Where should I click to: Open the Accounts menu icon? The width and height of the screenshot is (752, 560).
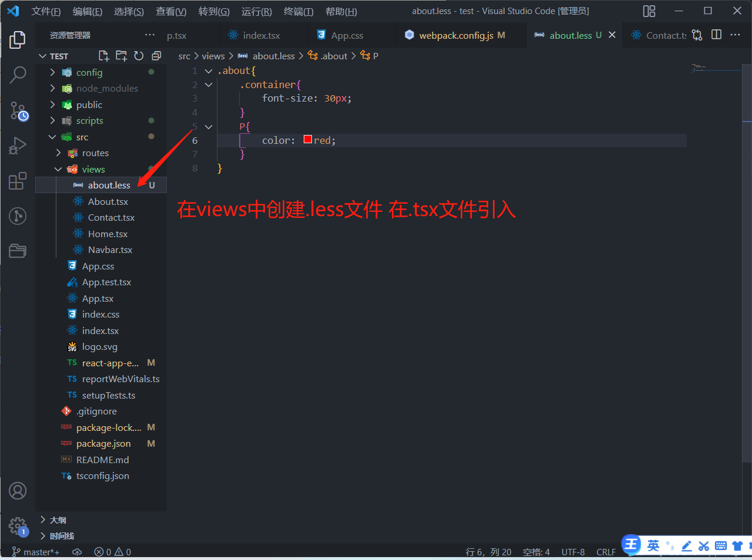(x=18, y=490)
